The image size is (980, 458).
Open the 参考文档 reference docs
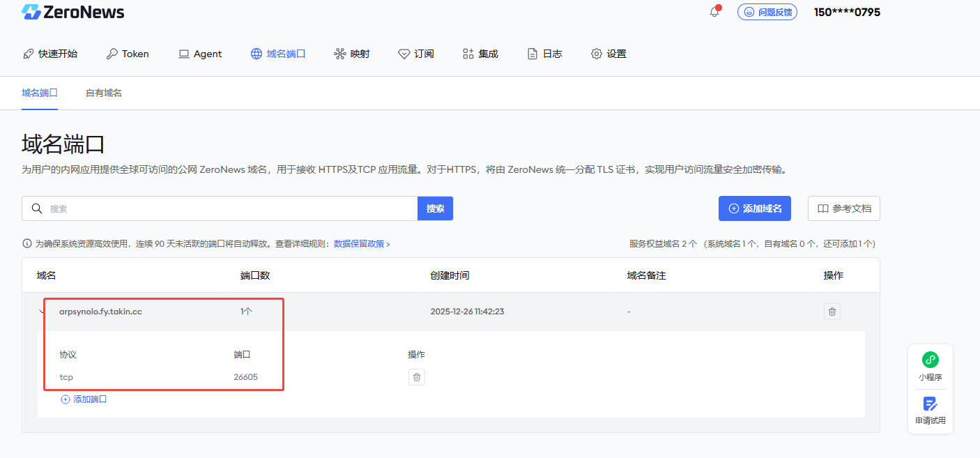point(843,208)
